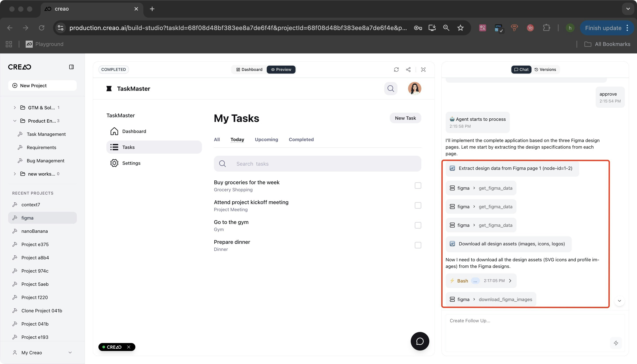Click the lightning send icon in follow-up box
637x364 pixels.
click(x=616, y=343)
